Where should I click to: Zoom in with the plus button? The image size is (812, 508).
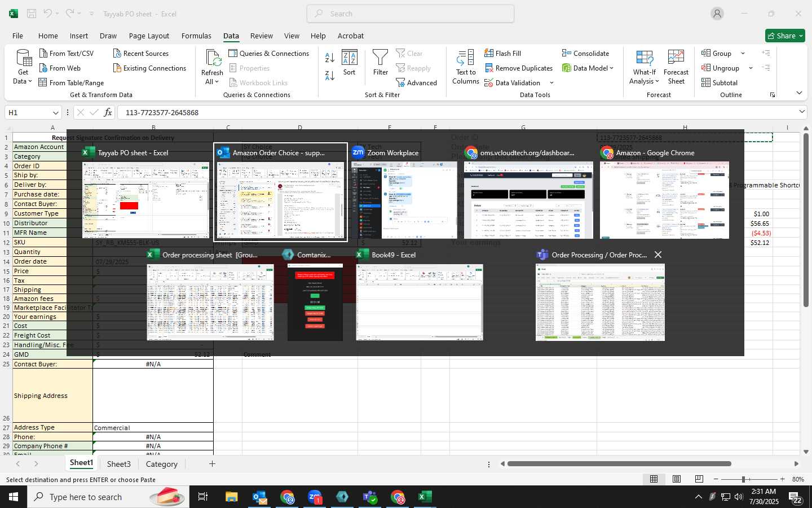point(782,479)
